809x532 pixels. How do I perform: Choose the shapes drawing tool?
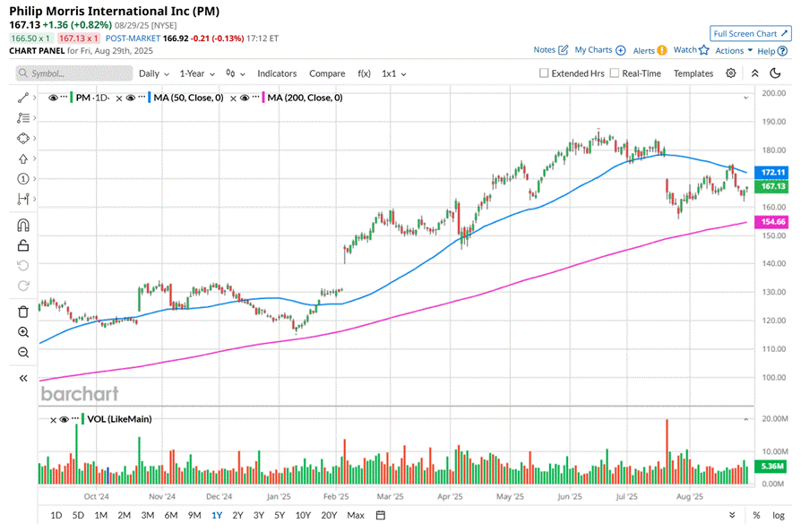[22, 138]
